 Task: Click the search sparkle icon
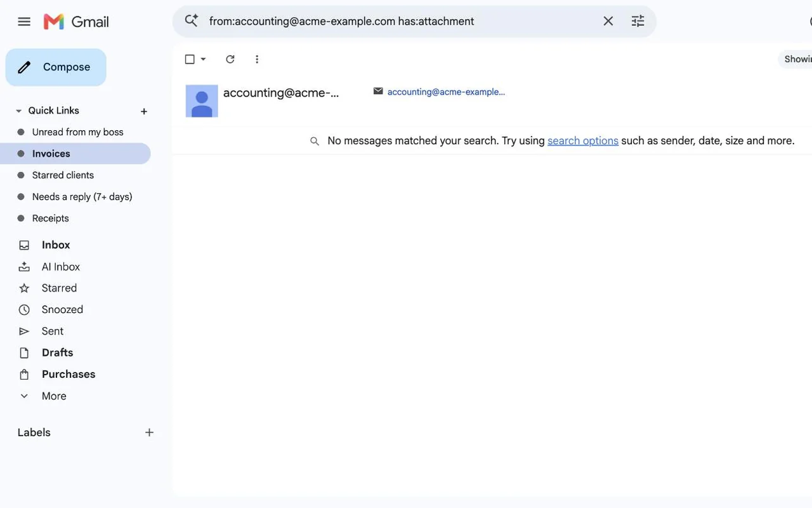point(192,21)
